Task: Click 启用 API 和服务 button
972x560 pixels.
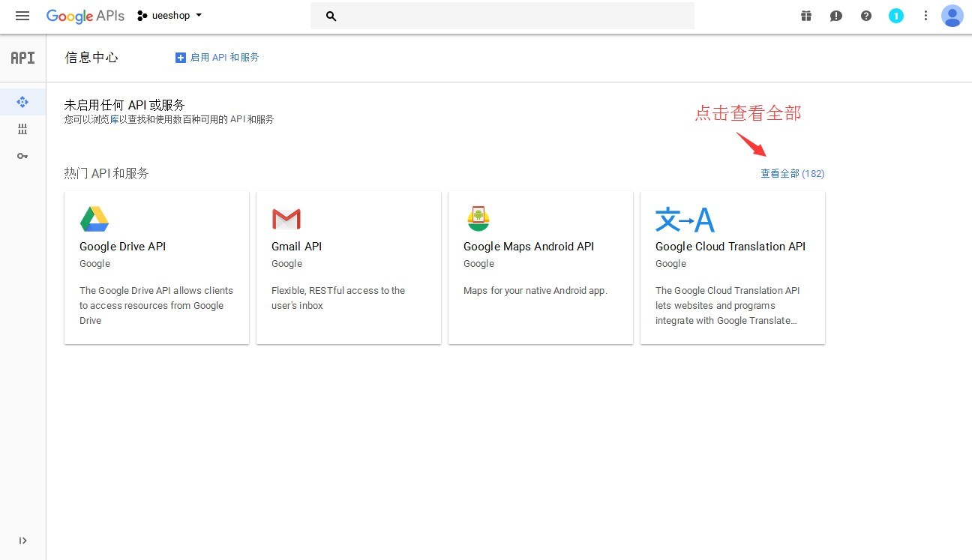Action: (217, 58)
